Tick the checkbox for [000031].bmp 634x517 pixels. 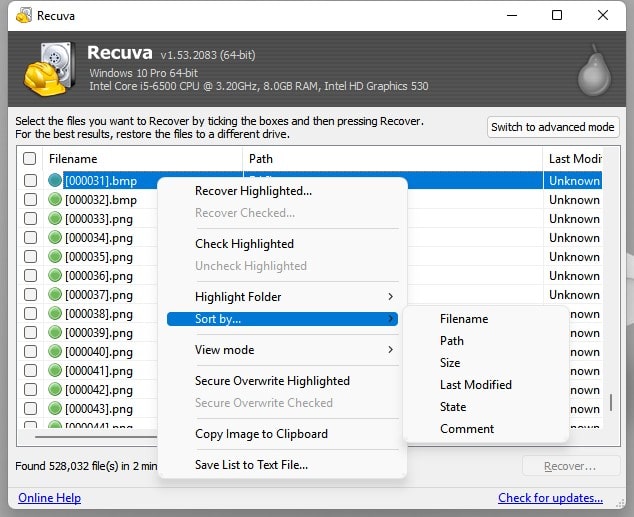point(30,180)
